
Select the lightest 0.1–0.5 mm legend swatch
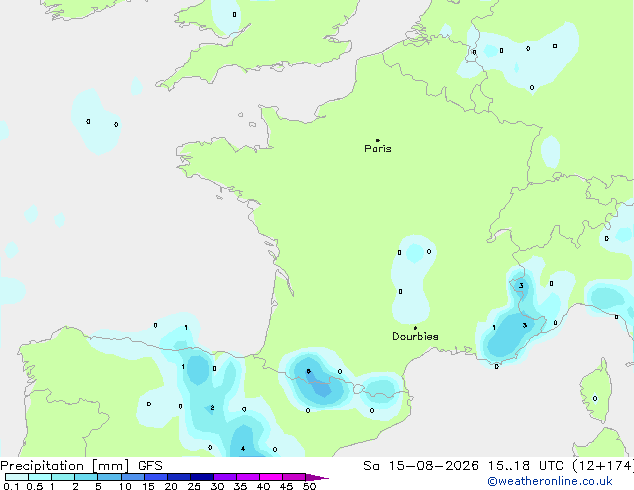(17, 477)
